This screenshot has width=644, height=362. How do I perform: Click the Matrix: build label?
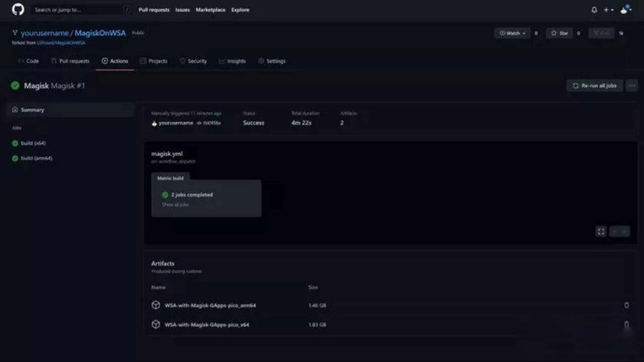[x=171, y=178]
